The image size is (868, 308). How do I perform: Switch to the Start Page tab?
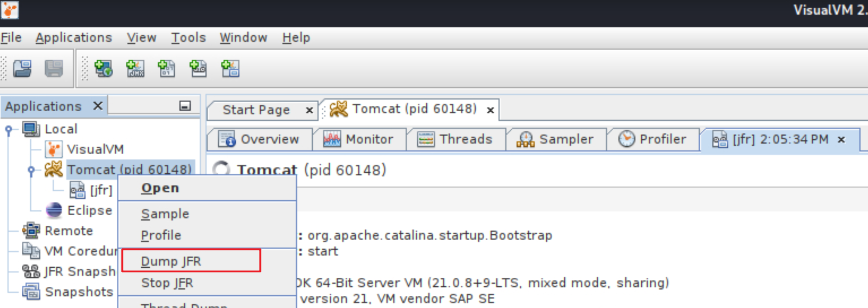click(256, 110)
